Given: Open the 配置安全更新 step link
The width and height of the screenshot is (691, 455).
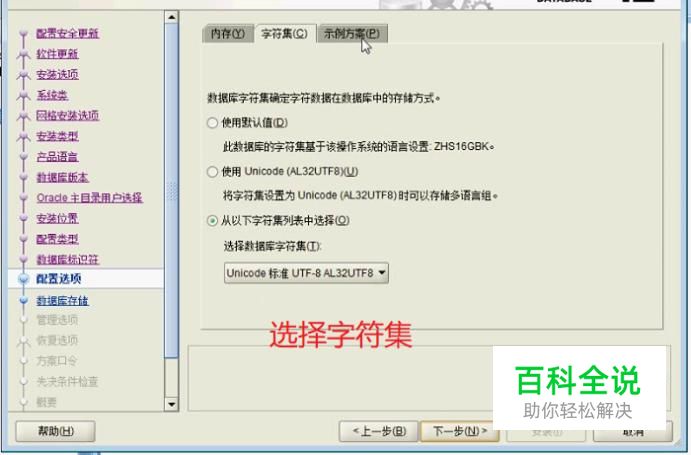Looking at the screenshot, I should click(x=67, y=34).
